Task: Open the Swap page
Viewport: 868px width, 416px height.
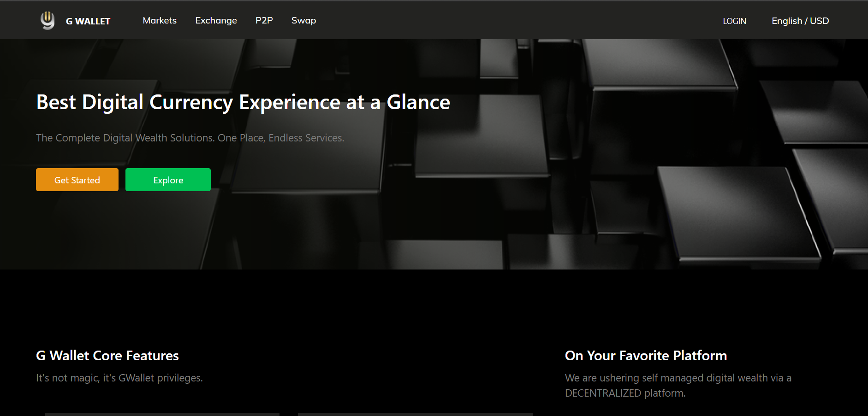Action: point(303,20)
